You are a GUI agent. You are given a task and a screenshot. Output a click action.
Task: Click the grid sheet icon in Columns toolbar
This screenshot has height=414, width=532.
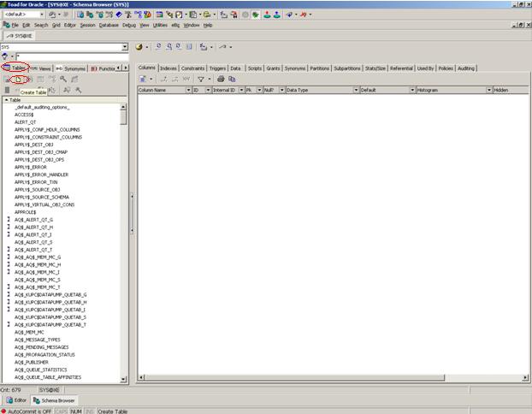[x=143, y=79]
